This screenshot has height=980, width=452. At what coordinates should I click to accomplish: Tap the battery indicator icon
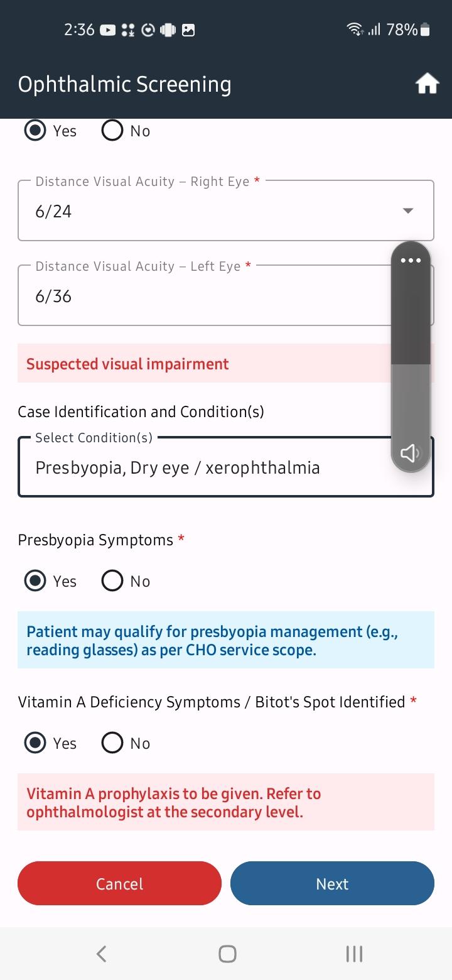click(x=425, y=30)
